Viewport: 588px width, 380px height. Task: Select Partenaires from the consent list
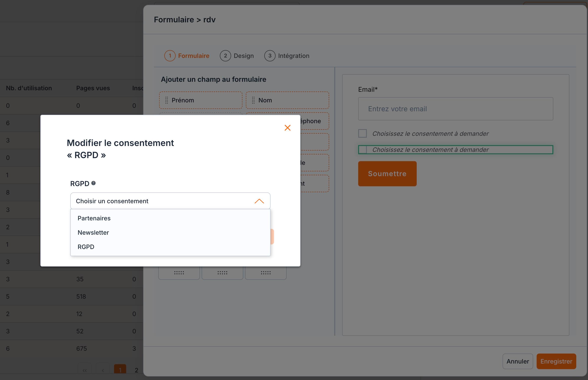(x=170, y=218)
